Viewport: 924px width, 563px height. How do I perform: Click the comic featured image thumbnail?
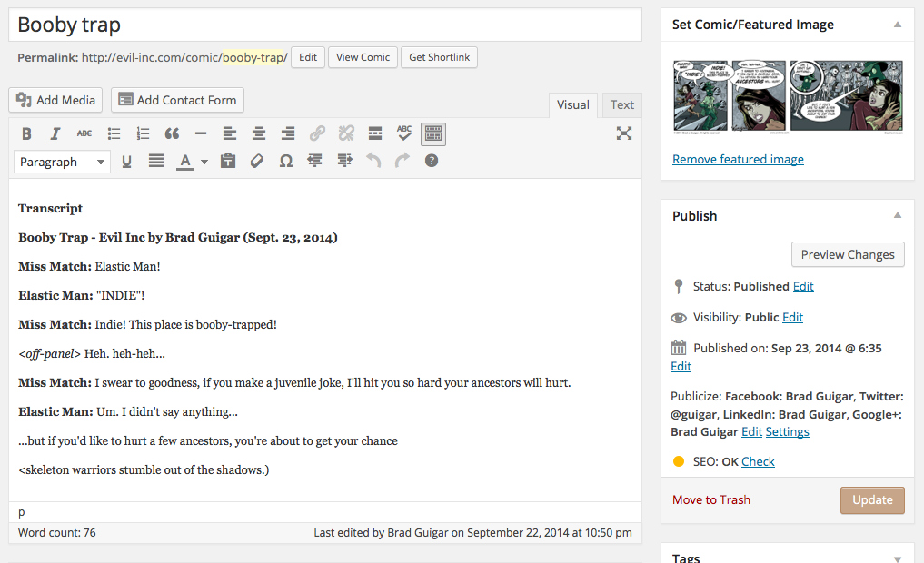[x=788, y=96]
